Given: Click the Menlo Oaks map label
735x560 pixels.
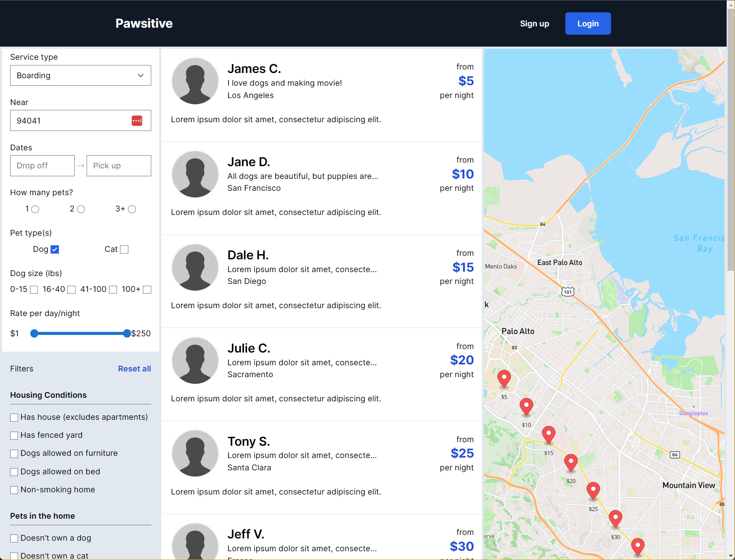Looking at the screenshot, I should click(501, 266).
